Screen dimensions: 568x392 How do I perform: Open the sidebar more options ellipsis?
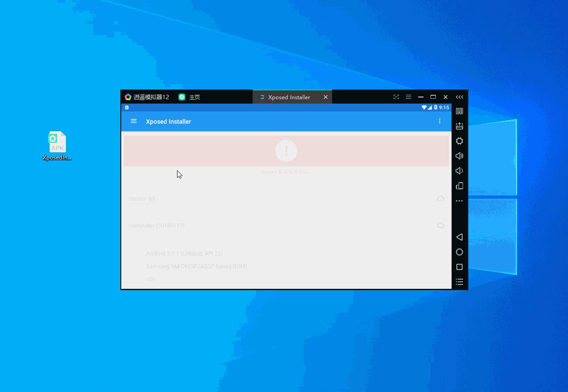coord(459,201)
